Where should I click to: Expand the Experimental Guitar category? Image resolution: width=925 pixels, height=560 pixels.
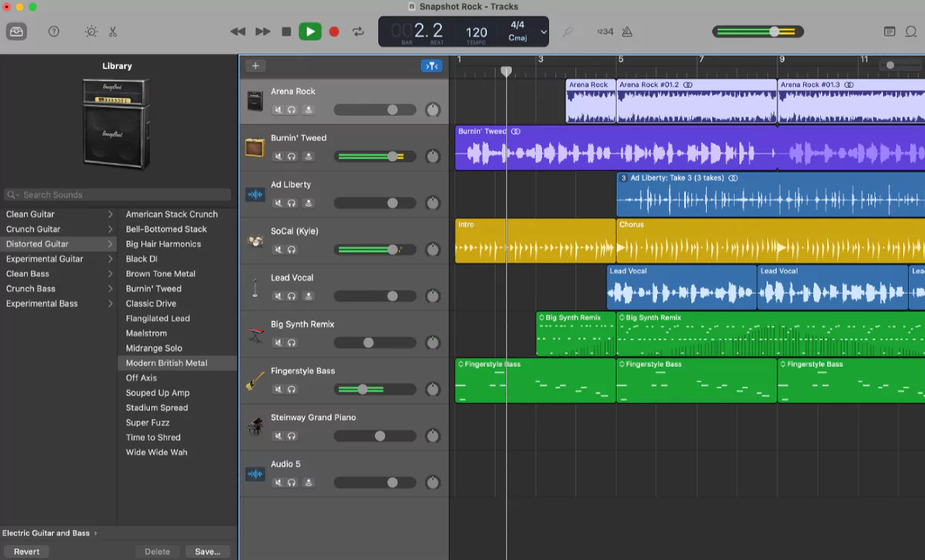tap(110, 259)
